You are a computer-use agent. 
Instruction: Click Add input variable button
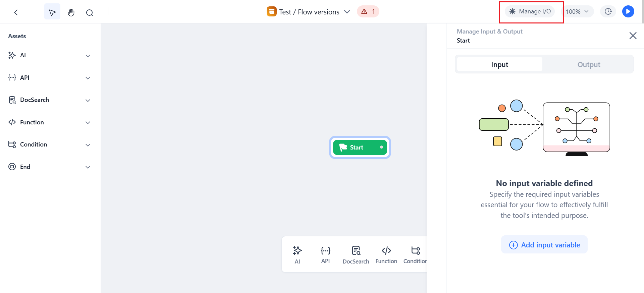[544, 245]
